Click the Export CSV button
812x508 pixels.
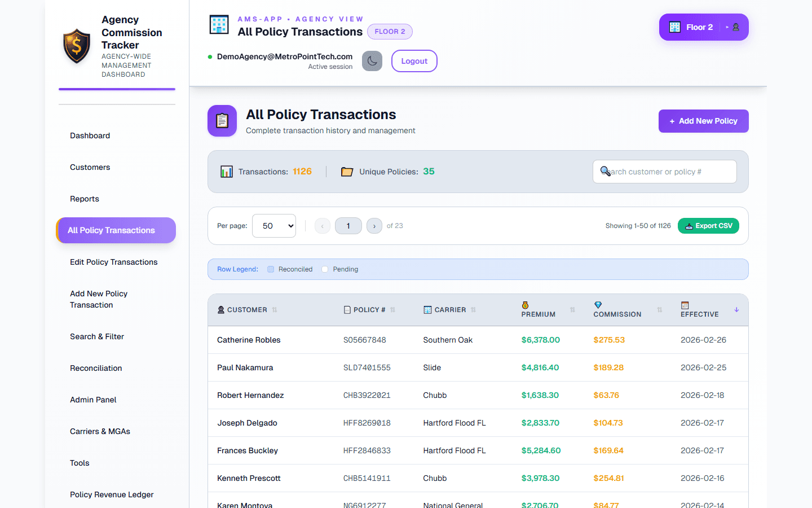(708, 225)
